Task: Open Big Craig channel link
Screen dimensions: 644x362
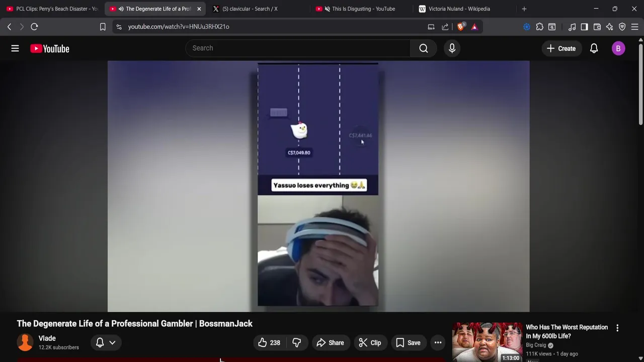Action: pos(536,345)
